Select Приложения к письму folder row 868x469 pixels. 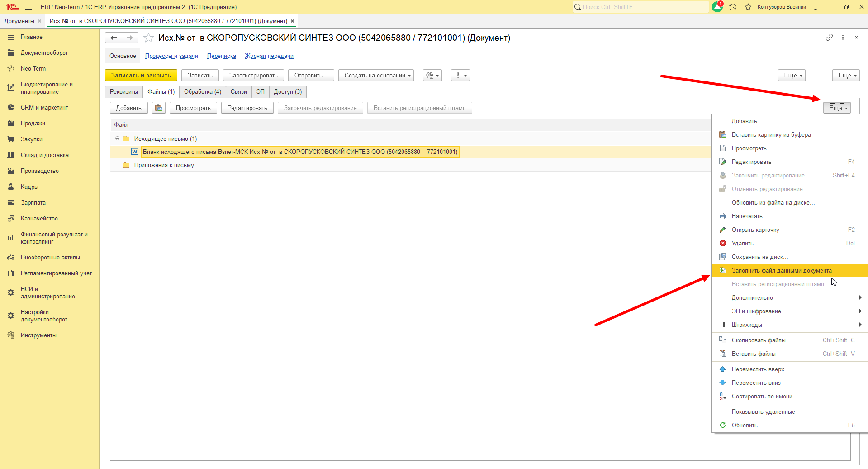point(411,165)
